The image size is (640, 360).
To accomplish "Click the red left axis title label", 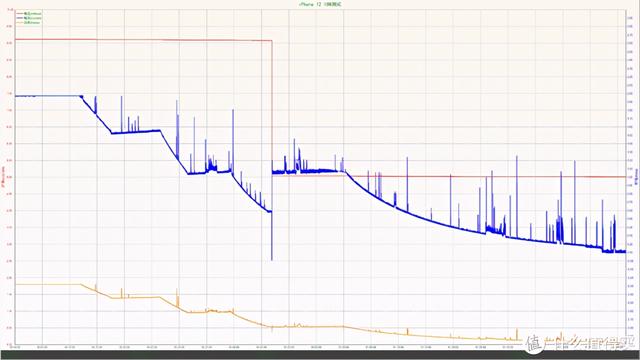I will (x=4, y=177).
